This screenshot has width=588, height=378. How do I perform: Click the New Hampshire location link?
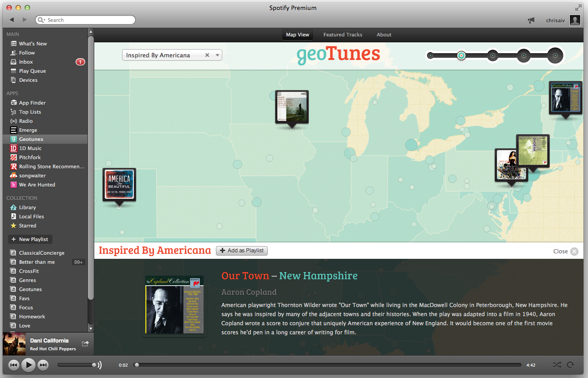tap(318, 276)
